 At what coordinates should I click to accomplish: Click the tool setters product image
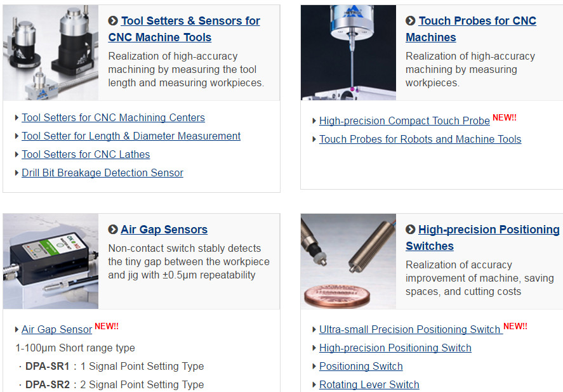[51, 53]
